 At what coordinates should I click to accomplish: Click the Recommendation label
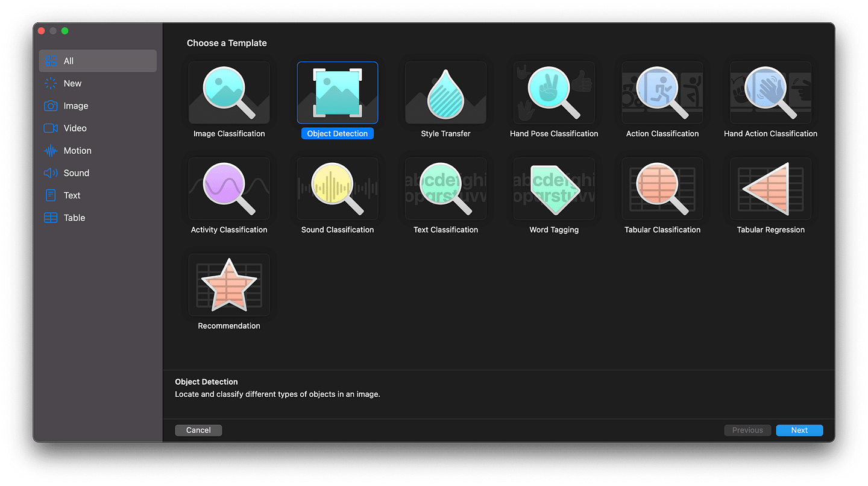(x=229, y=326)
